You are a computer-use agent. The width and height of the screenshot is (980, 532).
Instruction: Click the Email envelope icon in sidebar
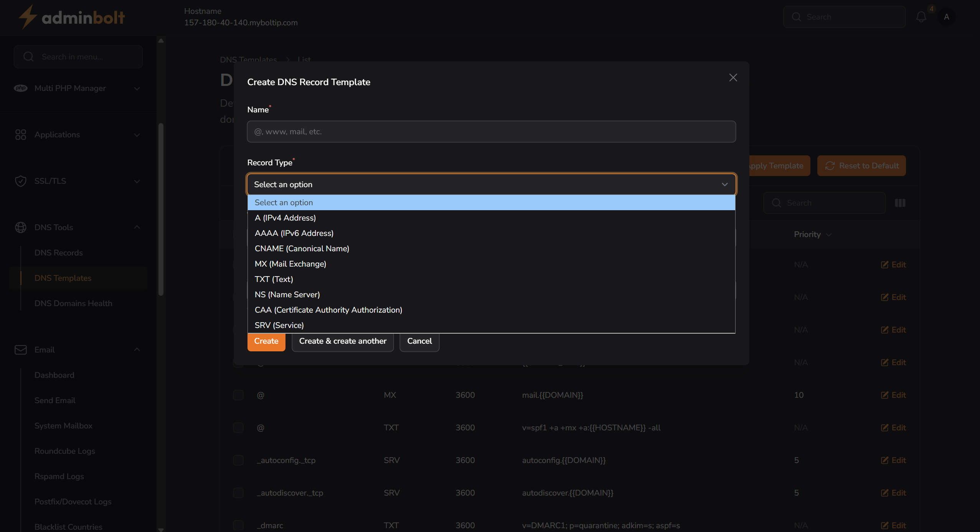pyautogui.click(x=21, y=349)
